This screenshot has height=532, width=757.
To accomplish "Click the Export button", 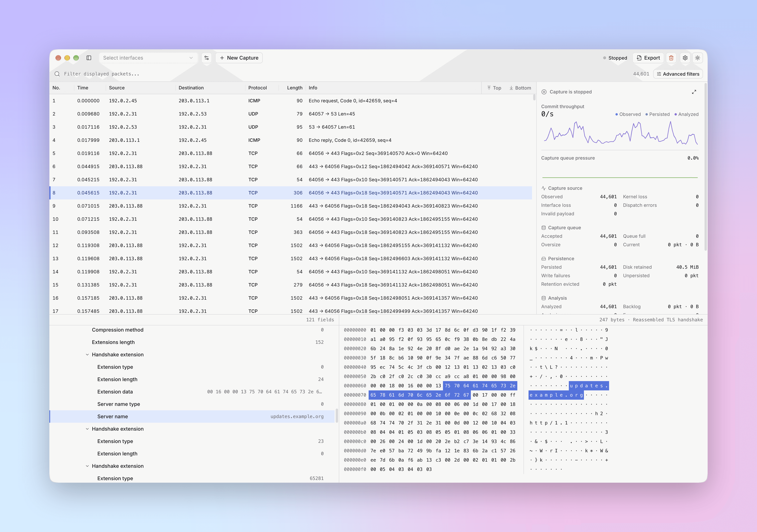I will [648, 58].
